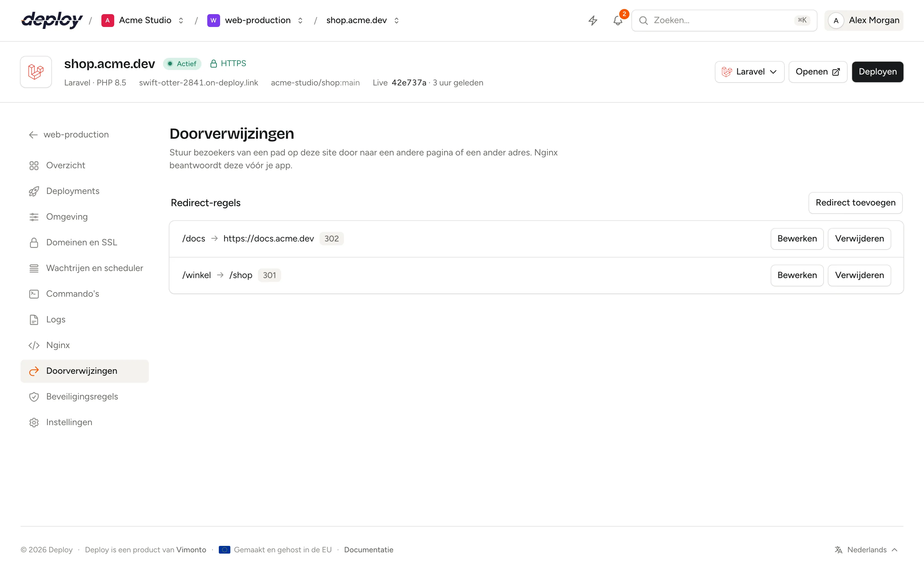Click the 302 status code badge

click(331, 239)
